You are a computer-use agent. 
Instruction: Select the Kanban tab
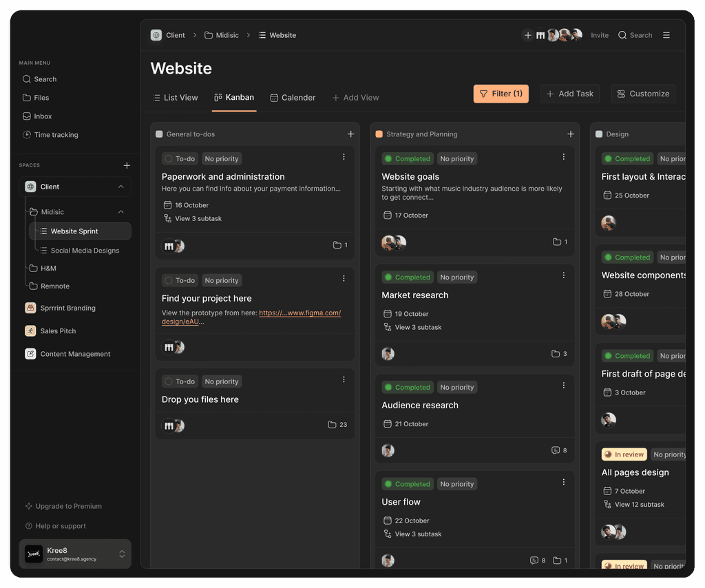234,98
